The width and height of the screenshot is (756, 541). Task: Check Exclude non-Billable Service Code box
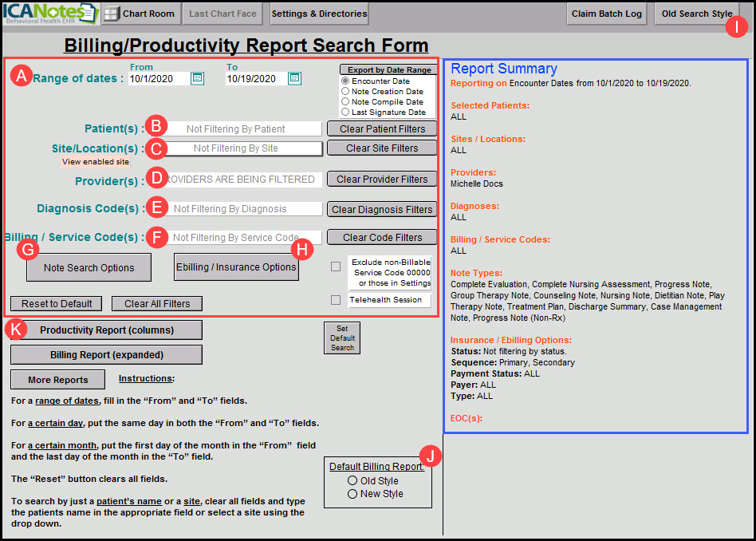click(336, 267)
